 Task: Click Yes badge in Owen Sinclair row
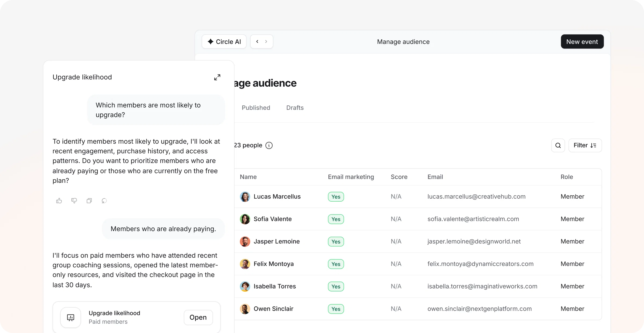pyautogui.click(x=336, y=309)
